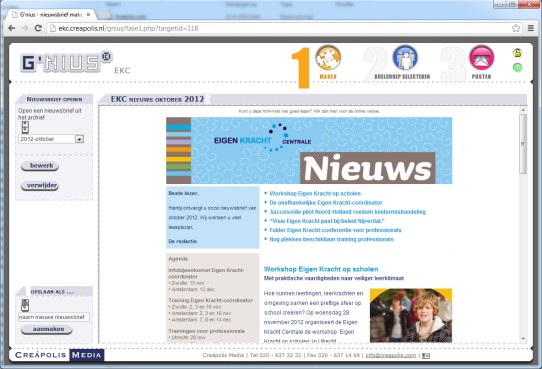Open the green help question-mark icon
Image resolution: width=542 pixels, height=369 pixels.
(x=517, y=68)
